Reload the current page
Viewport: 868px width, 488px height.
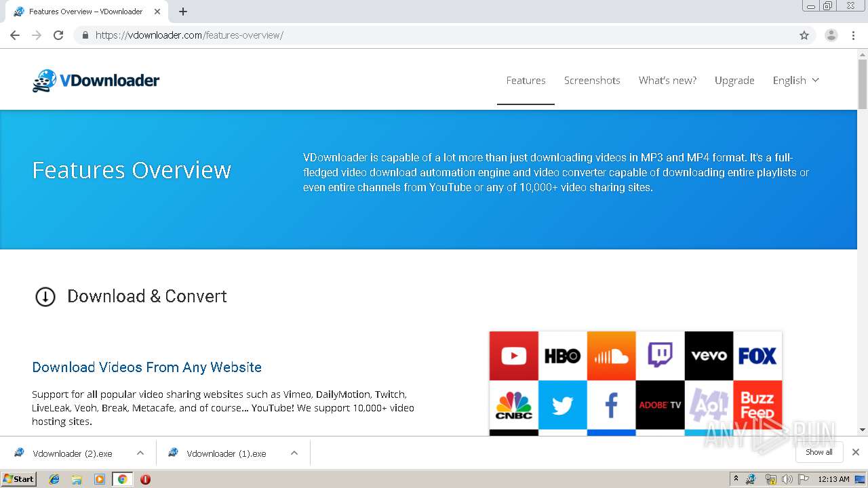(58, 35)
